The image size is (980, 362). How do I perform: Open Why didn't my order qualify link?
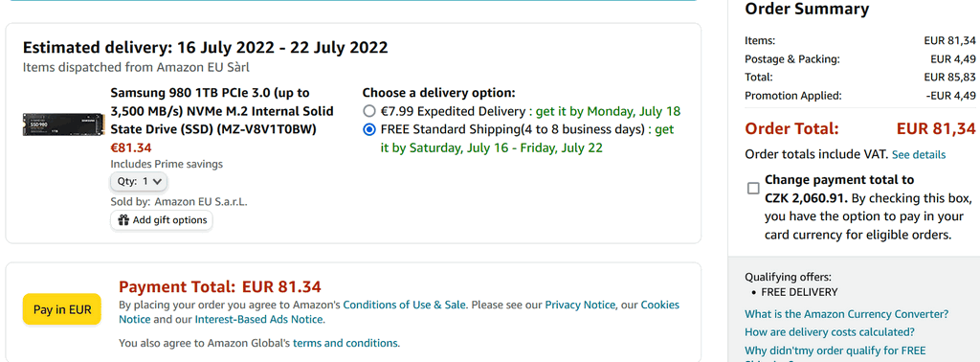835,351
